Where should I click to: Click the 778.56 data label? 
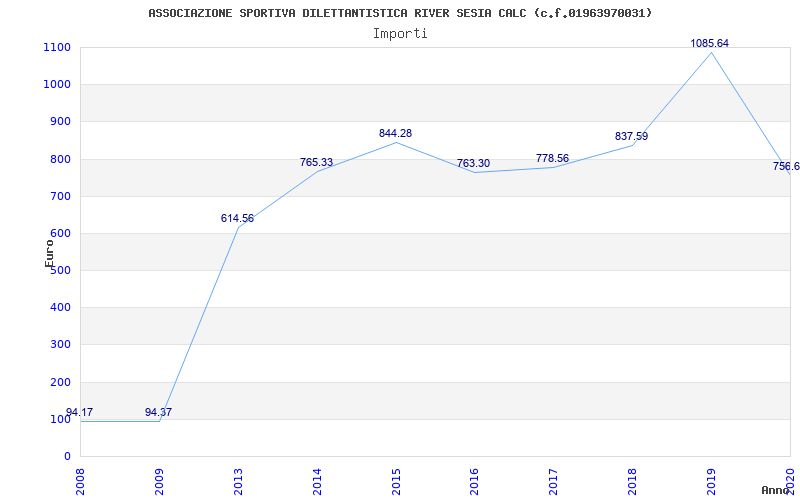[552, 158]
